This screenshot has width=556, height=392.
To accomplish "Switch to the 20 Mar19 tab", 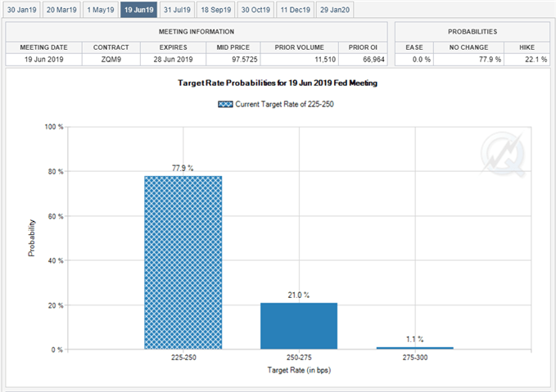I will click(61, 10).
